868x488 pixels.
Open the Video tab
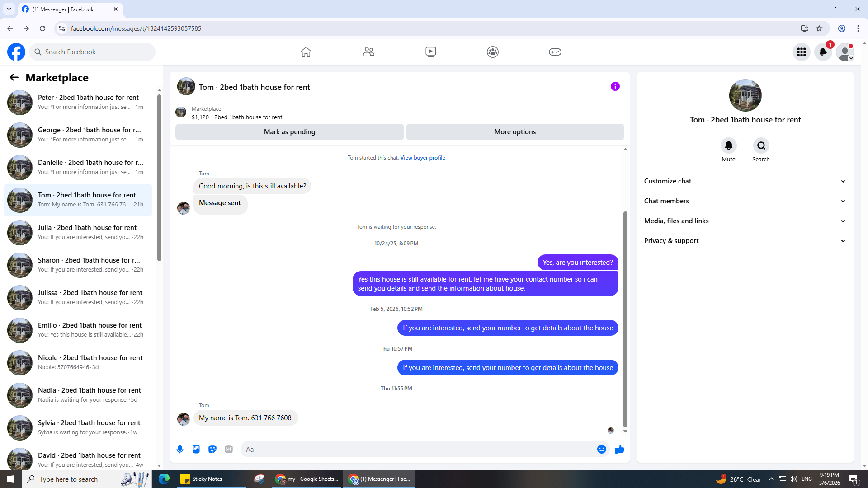(x=430, y=52)
